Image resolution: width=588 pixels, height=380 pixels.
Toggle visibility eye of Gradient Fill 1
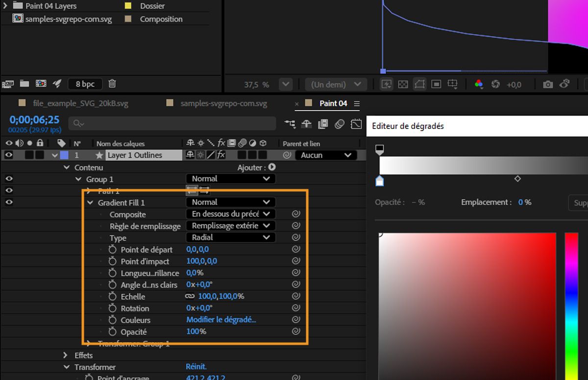point(9,202)
